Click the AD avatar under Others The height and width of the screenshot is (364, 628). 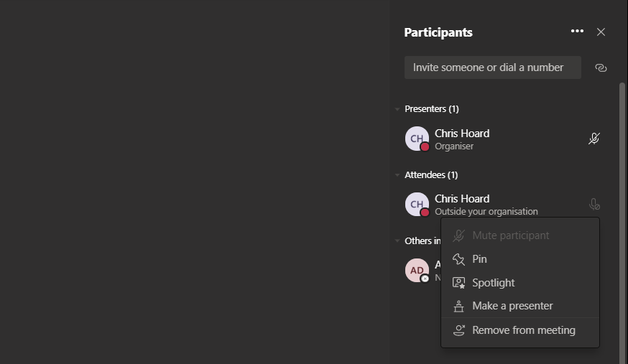click(417, 271)
